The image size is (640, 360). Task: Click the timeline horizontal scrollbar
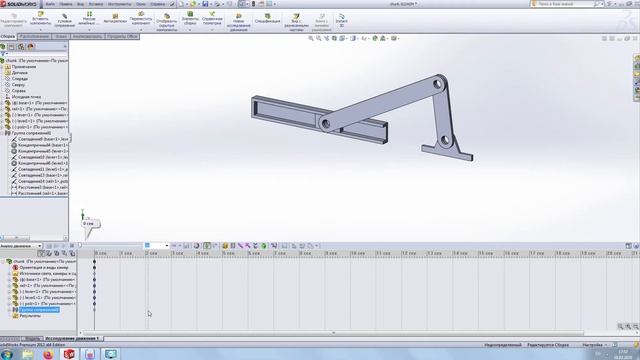coord(333,333)
